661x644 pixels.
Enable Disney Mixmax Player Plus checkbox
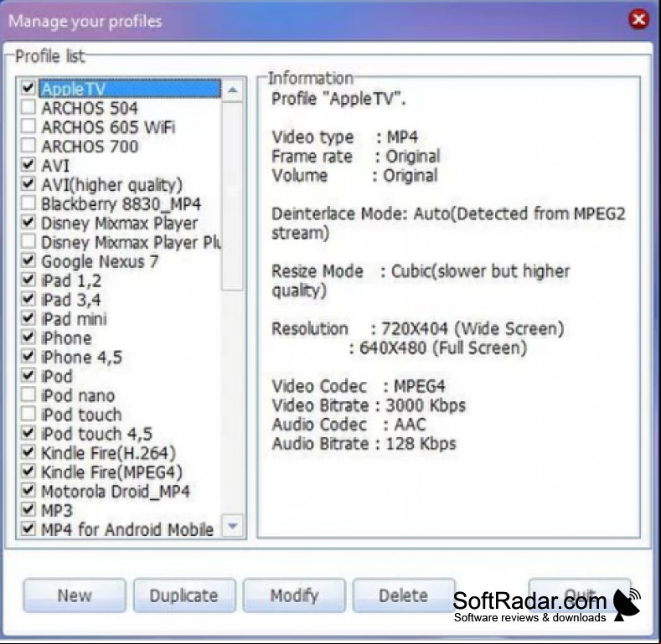click(x=28, y=241)
